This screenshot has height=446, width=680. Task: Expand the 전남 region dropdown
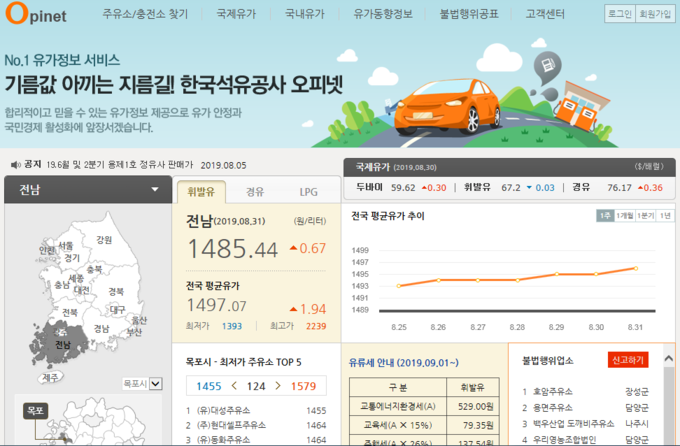coord(88,190)
